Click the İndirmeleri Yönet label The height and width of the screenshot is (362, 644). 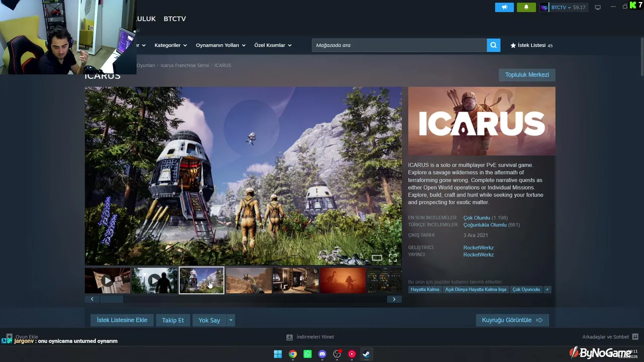tap(315, 337)
